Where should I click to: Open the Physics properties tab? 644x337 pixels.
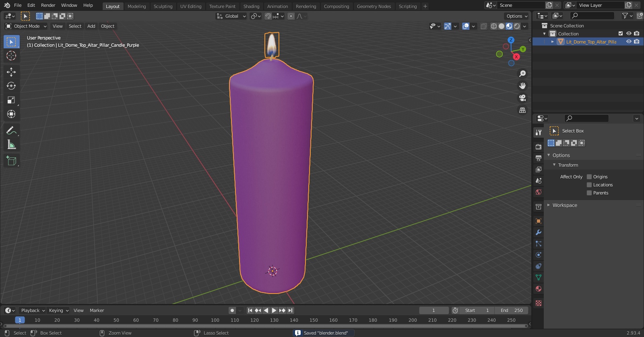[x=539, y=255]
